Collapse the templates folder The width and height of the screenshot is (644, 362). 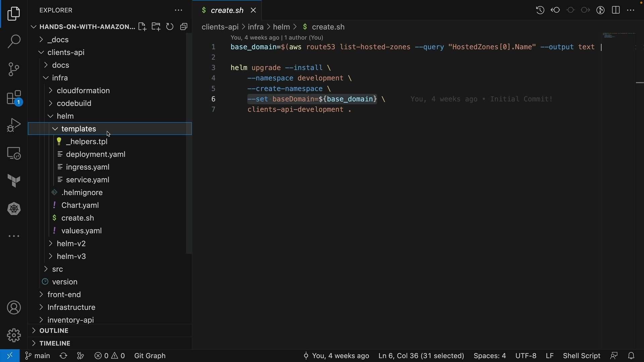[78, 129]
